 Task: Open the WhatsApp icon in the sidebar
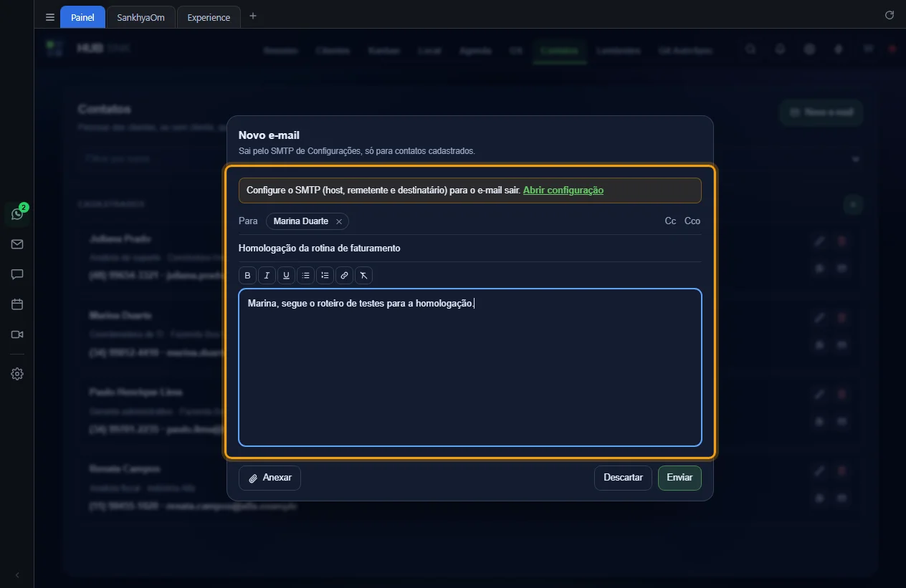[x=17, y=213]
